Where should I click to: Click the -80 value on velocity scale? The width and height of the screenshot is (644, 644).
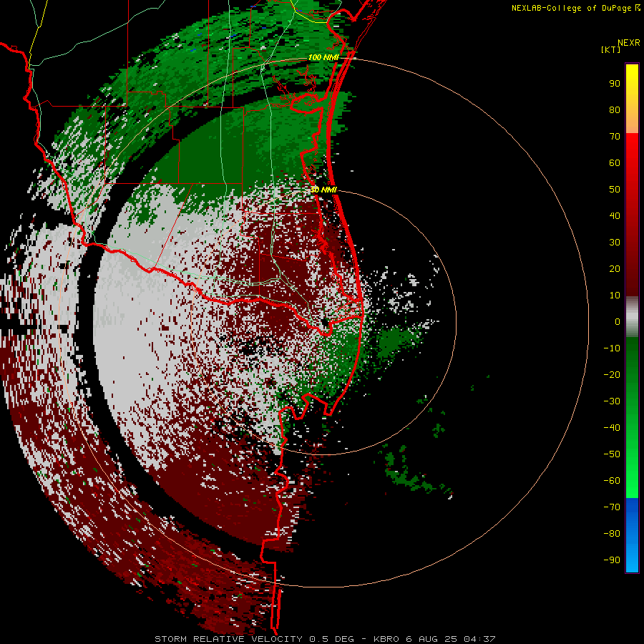pyautogui.click(x=612, y=534)
